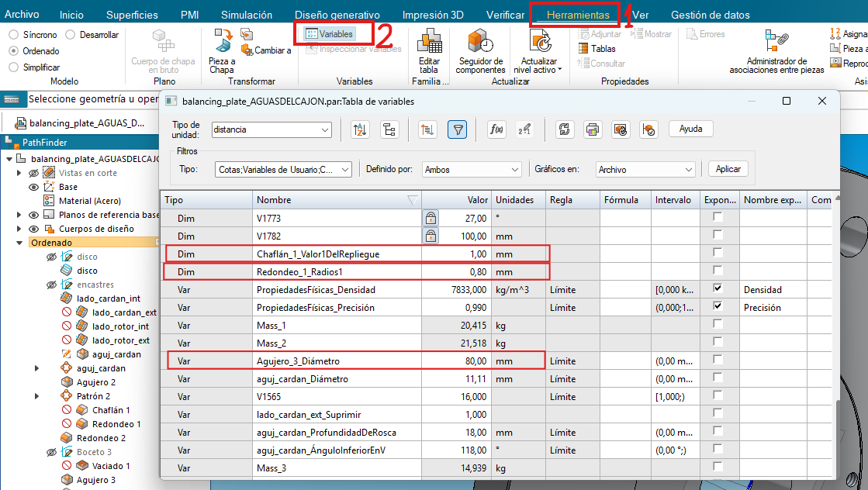Check the export box for PropiedadesFísicas_Densidad
The width and height of the screenshot is (868, 490).
(x=718, y=288)
